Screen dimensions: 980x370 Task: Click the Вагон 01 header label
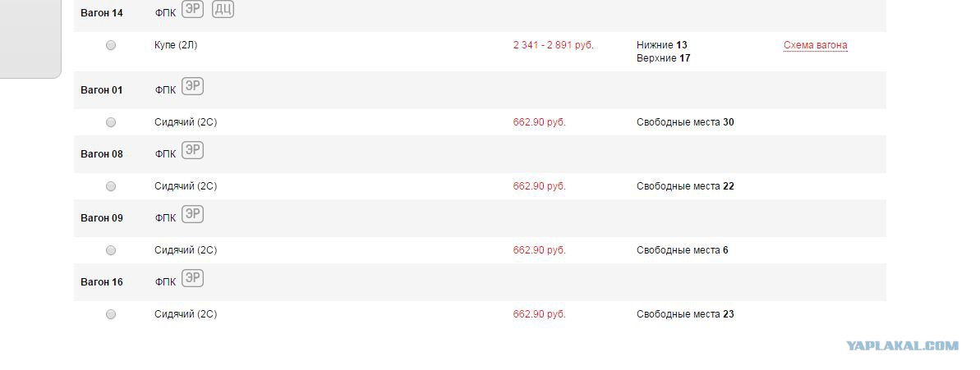coord(102,90)
